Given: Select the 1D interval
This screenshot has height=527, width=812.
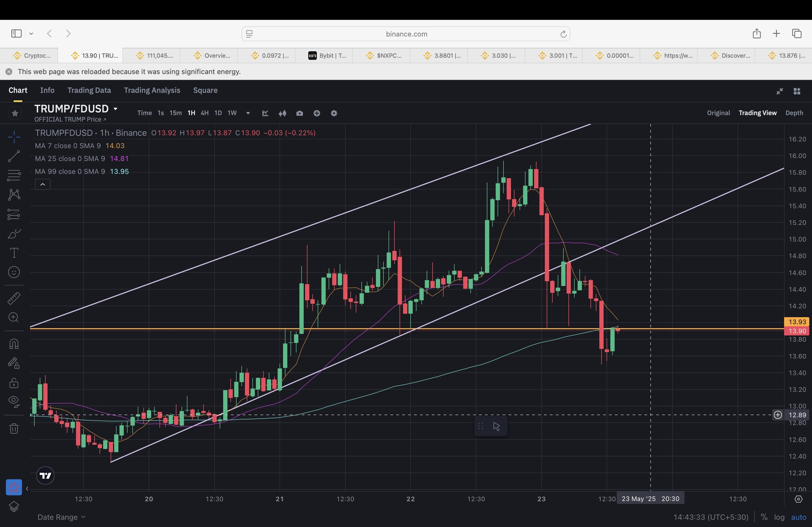Looking at the screenshot, I should point(218,113).
